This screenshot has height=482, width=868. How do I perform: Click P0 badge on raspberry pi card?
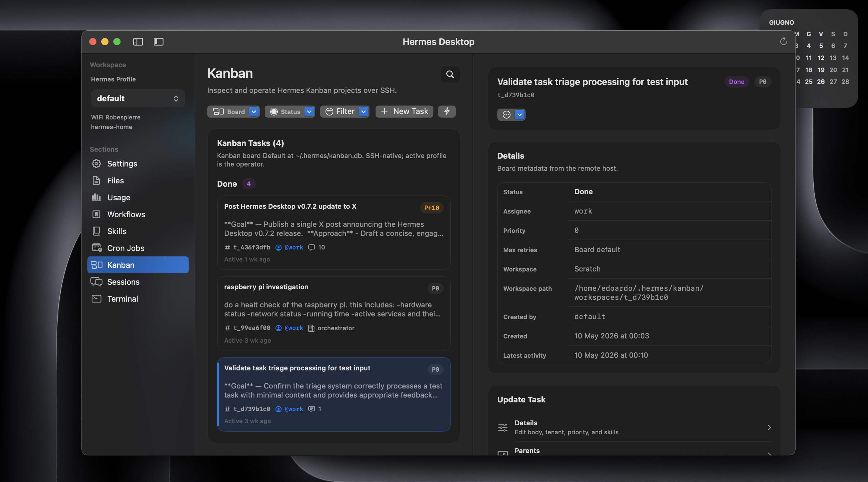(435, 288)
